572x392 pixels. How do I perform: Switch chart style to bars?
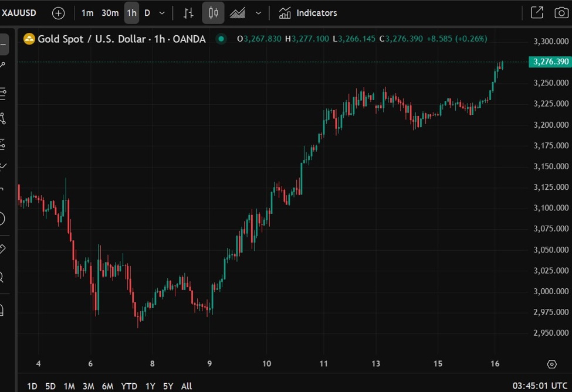click(189, 12)
